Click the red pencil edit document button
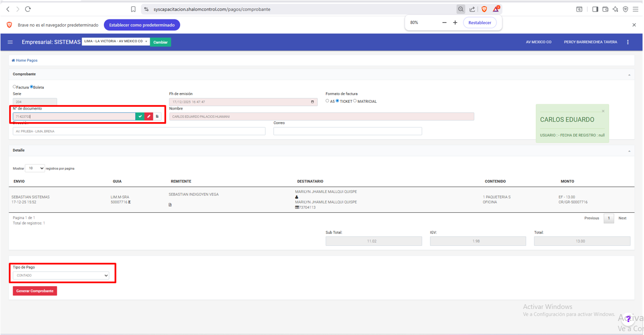The width and height of the screenshot is (644, 335). 149,116
